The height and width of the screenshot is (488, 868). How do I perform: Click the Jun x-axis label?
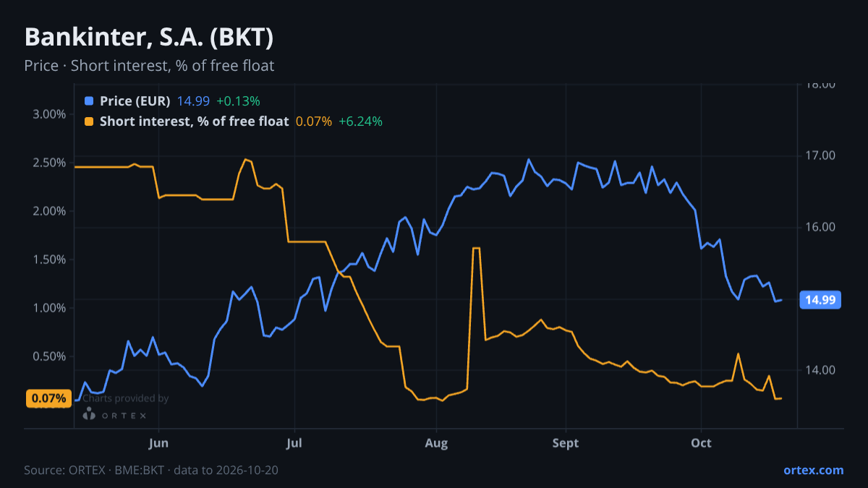click(158, 442)
